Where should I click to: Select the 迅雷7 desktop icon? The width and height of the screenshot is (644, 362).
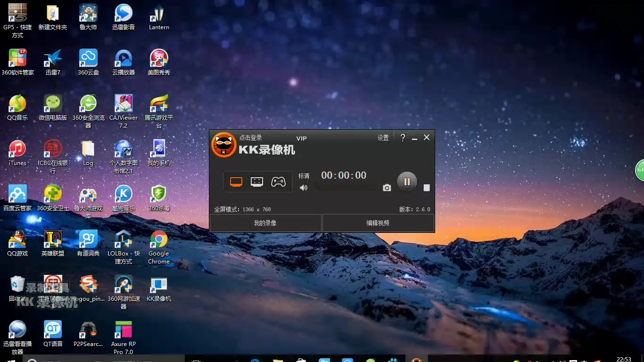point(53,62)
